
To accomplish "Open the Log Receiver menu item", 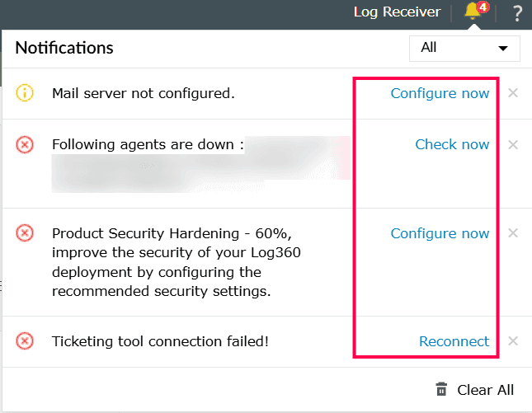I will (397, 12).
